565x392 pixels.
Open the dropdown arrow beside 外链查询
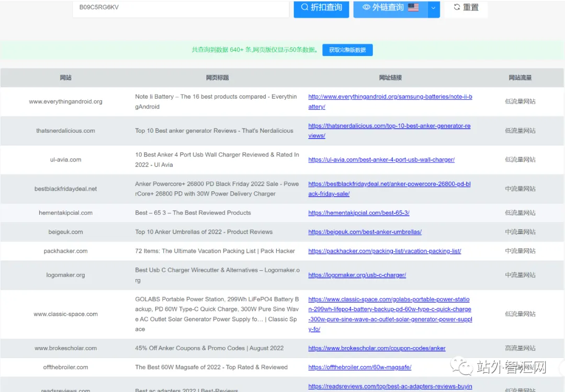click(x=434, y=8)
